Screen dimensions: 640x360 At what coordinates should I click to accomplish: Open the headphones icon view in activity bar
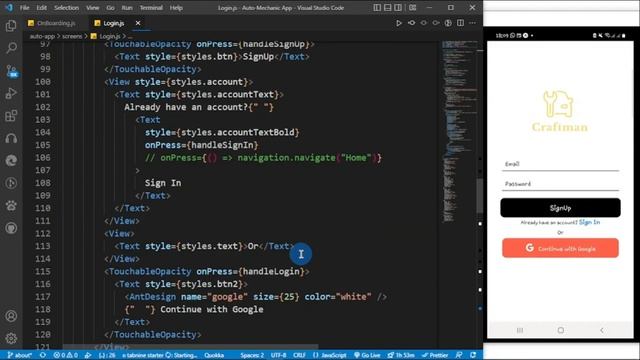[11, 138]
